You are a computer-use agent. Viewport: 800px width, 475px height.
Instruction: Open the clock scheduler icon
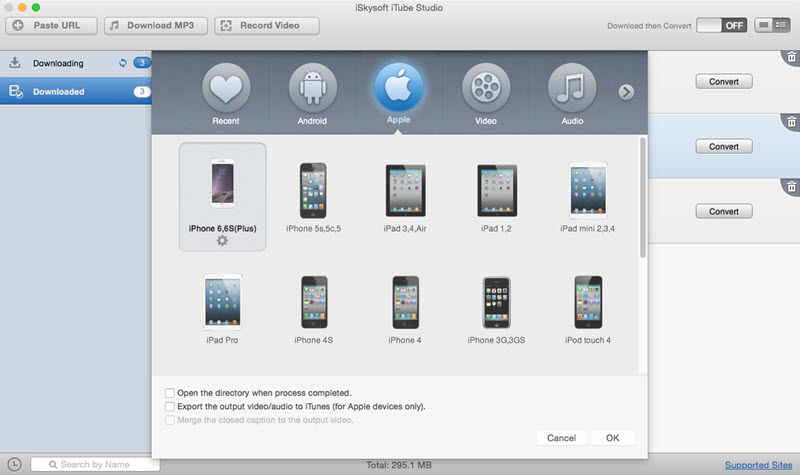pos(14,464)
